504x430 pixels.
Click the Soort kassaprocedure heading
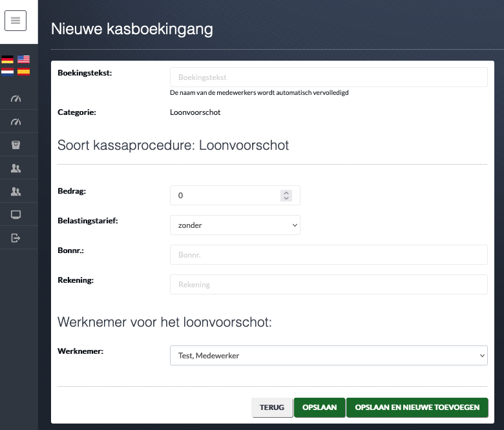[x=173, y=145]
